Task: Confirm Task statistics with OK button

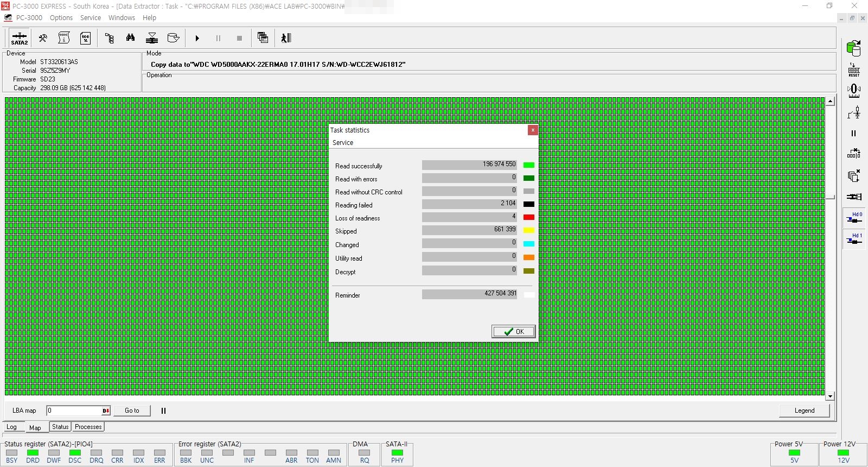Action: [x=513, y=332]
